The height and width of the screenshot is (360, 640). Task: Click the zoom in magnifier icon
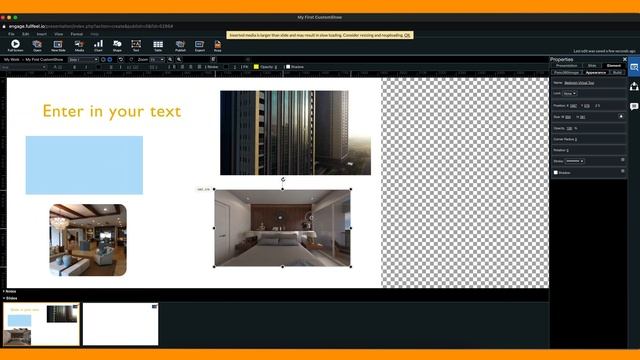pyautogui.click(x=179, y=60)
